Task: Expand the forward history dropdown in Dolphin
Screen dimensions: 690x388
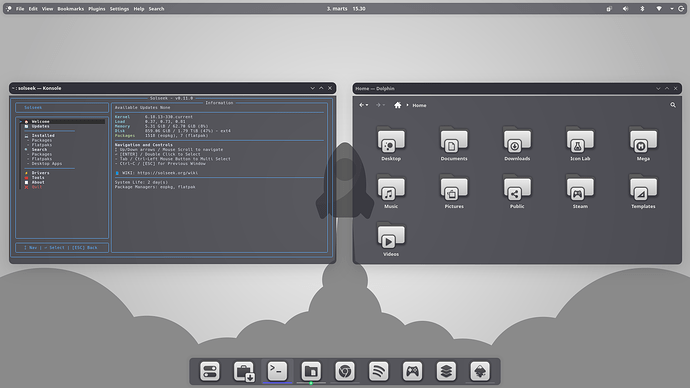Action: click(x=384, y=105)
